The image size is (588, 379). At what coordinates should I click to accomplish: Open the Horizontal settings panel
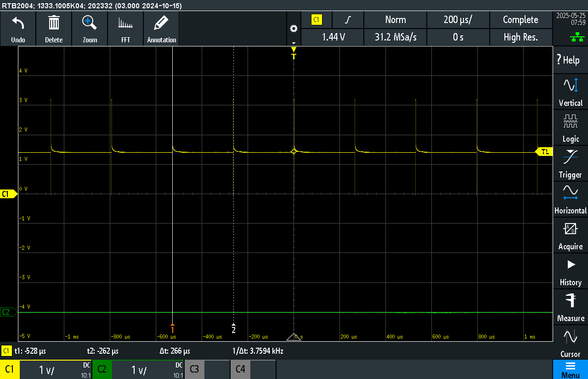571,199
